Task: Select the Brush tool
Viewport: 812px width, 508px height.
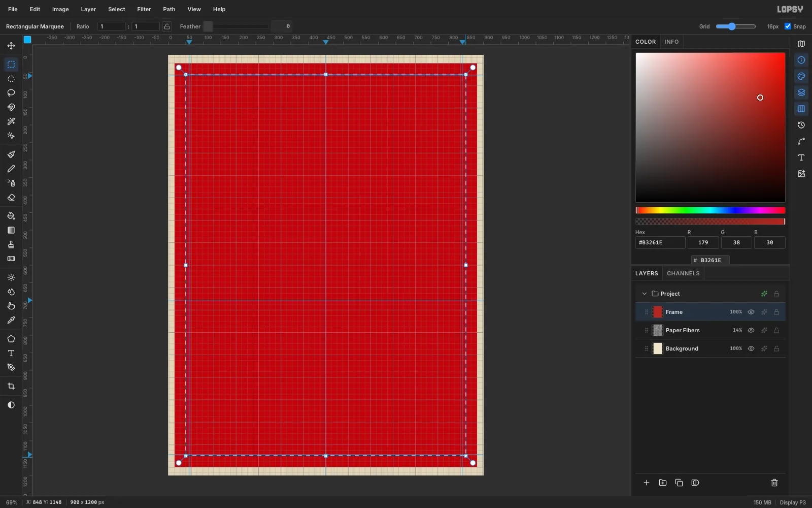Action: tap(11, 154)
